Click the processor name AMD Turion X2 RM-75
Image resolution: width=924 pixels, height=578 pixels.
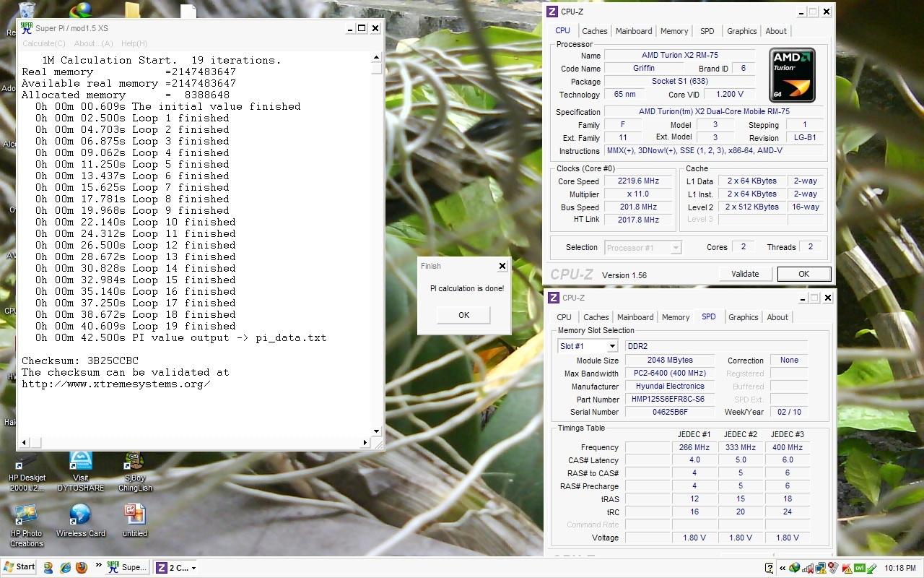[679, 56]
